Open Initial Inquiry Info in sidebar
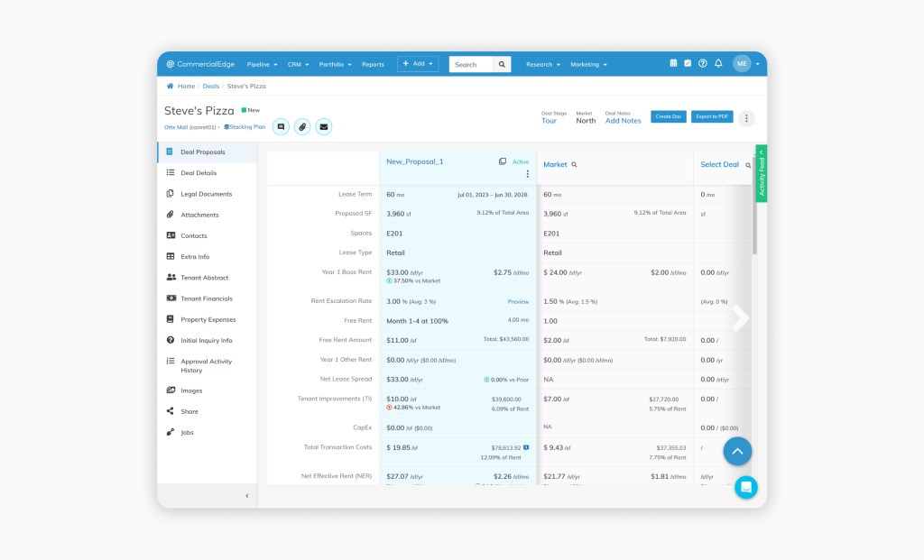 [207, 340]
